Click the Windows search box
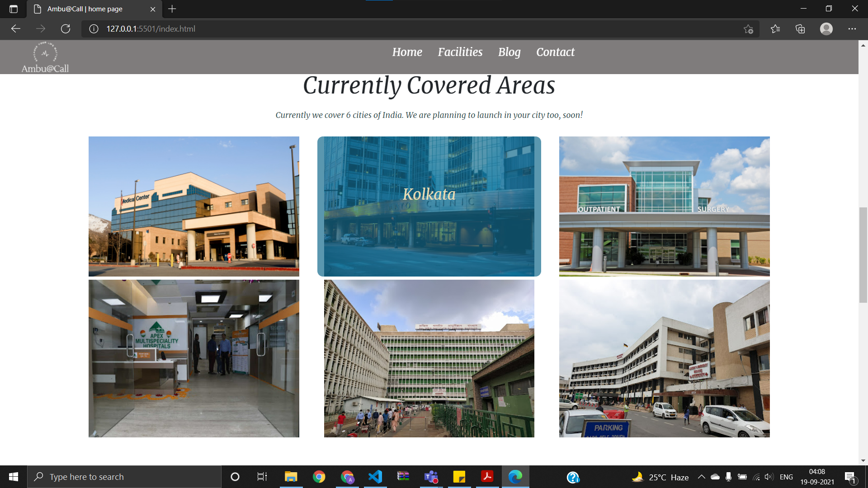 click(124, 477)
